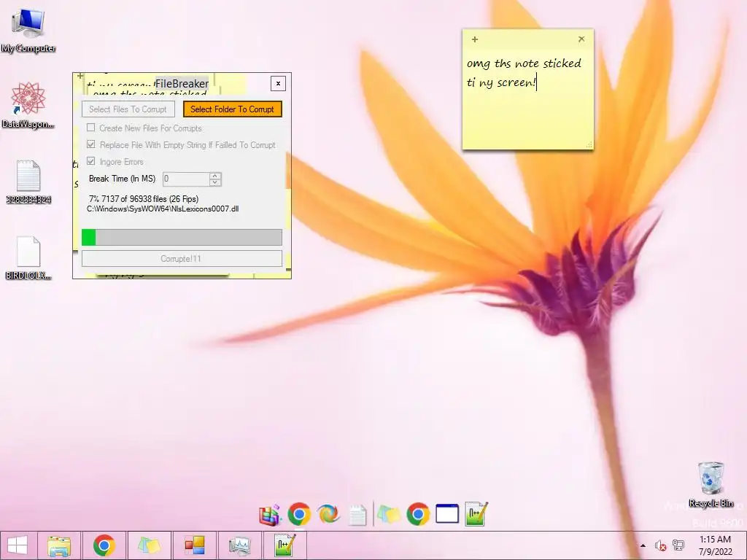
Task: Click the sticky note resize grip
Action: tap(589, 145)
